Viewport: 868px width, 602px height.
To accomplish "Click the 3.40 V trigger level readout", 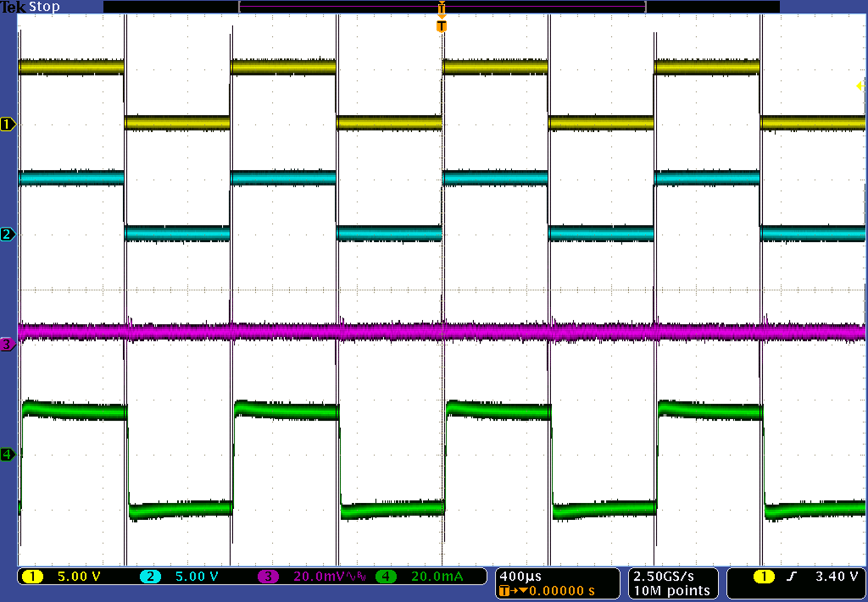I will coord(837,577).
